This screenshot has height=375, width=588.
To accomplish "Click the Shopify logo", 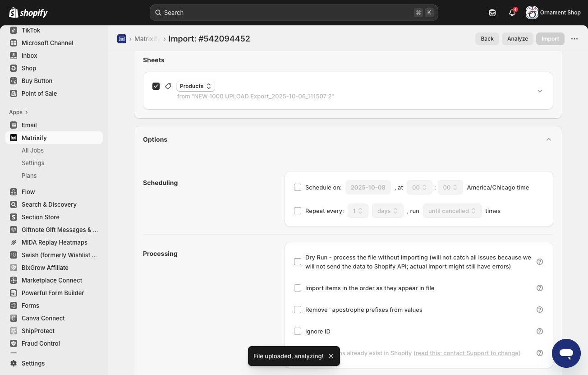I will coord(28,13).
